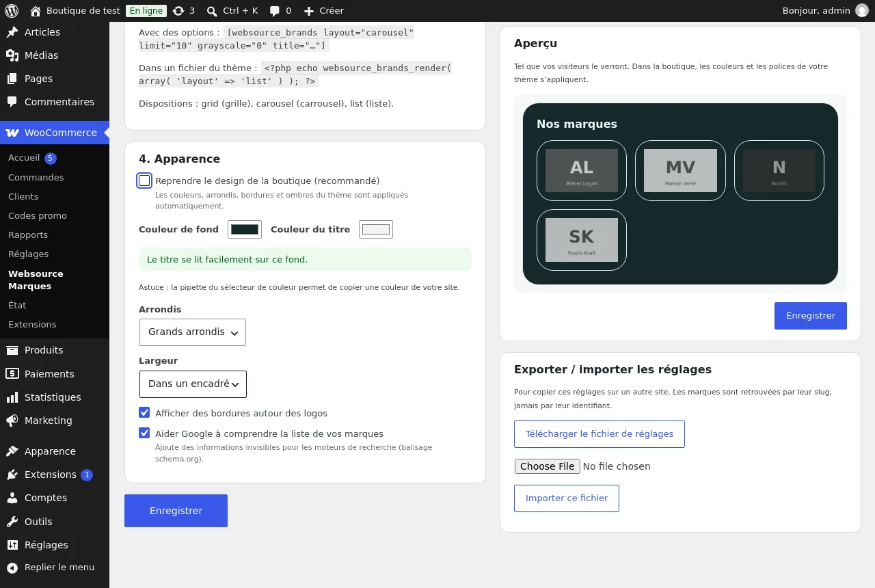Click the Créer plus icon
Screen dimensions: 875x588
(x=309, y=11)
